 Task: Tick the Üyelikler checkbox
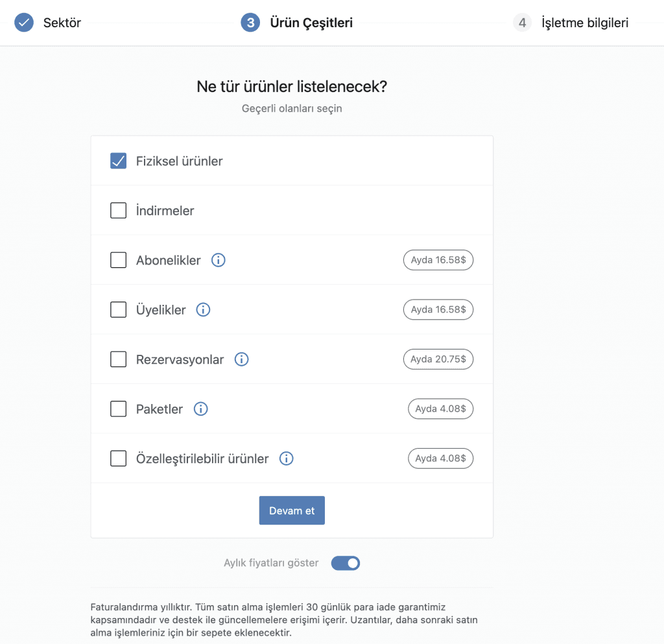click(x=118, y=309)
